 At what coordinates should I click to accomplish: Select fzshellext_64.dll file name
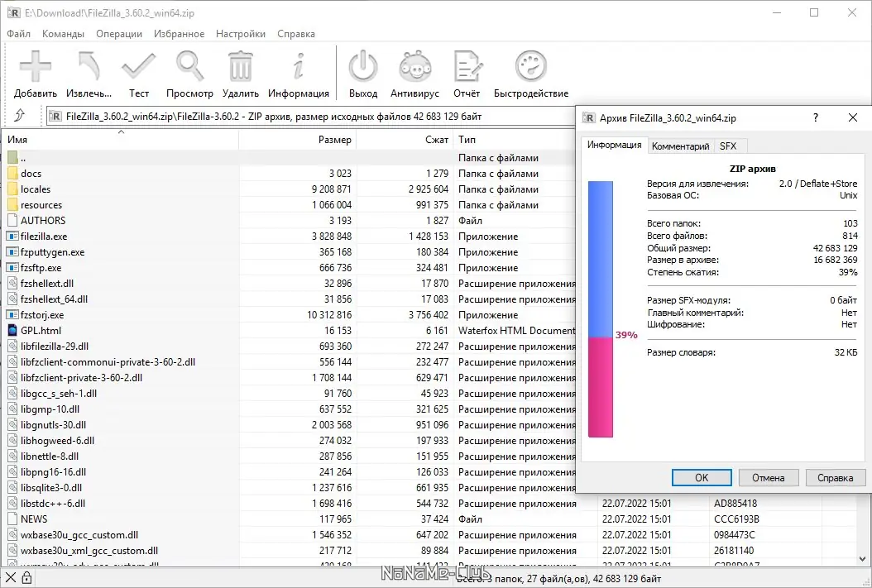[54, 299]
